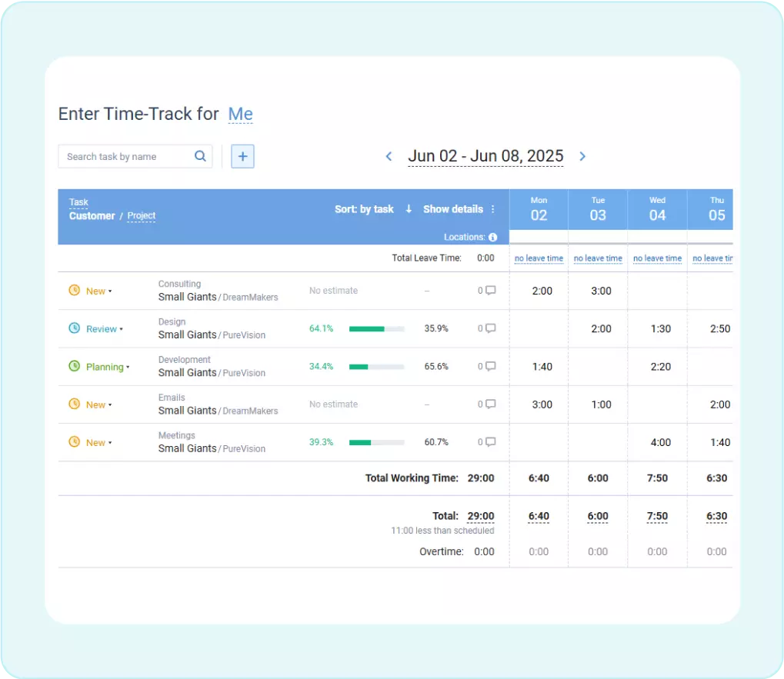Toggle sorting by Customer column
784x679 pixels.
click(x=92, y=215)
